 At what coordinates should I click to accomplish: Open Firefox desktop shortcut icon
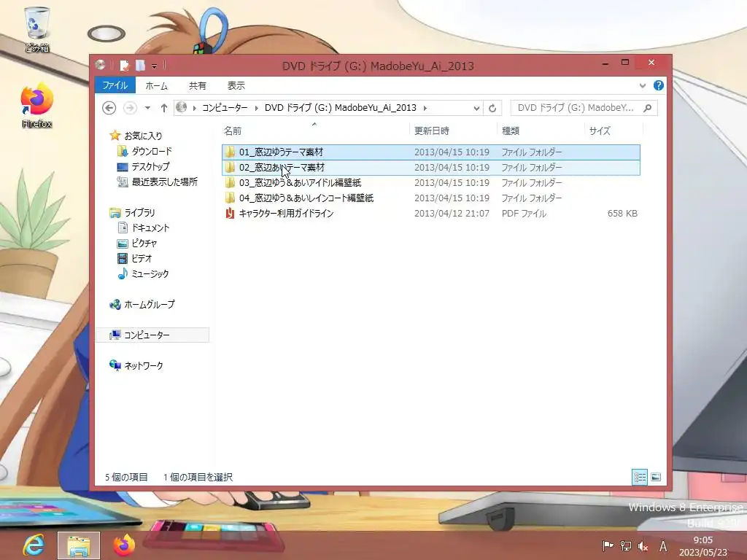click(36, 106)
